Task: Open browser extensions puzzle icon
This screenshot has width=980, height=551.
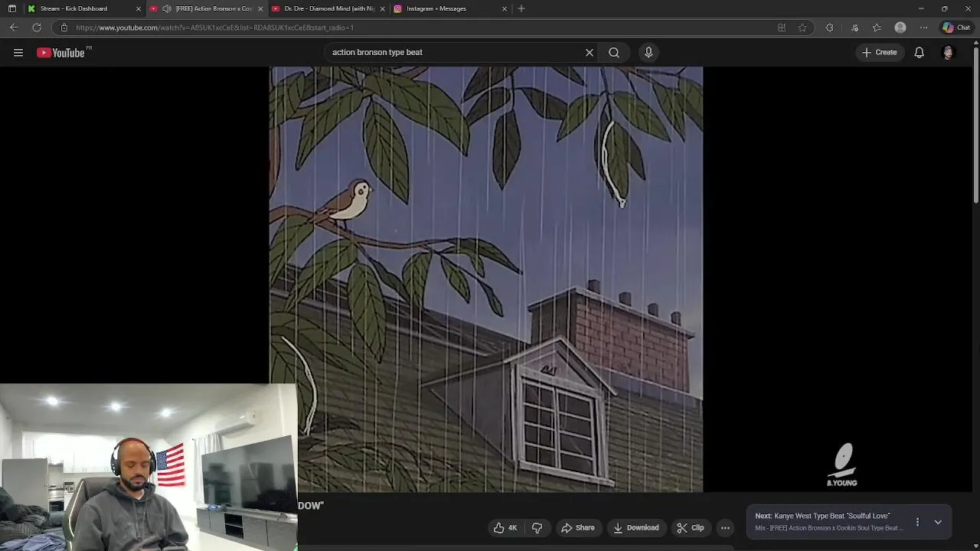Action: (829, 28)
